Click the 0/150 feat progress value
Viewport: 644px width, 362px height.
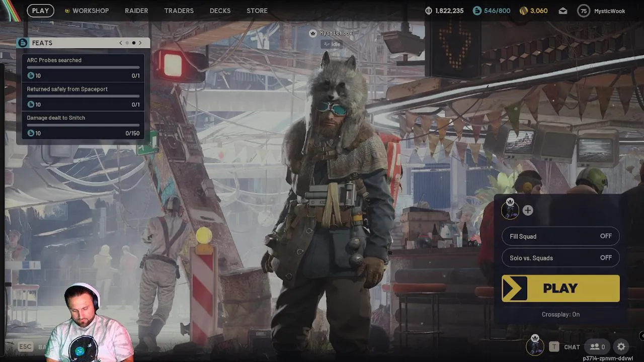pos(132,133)
